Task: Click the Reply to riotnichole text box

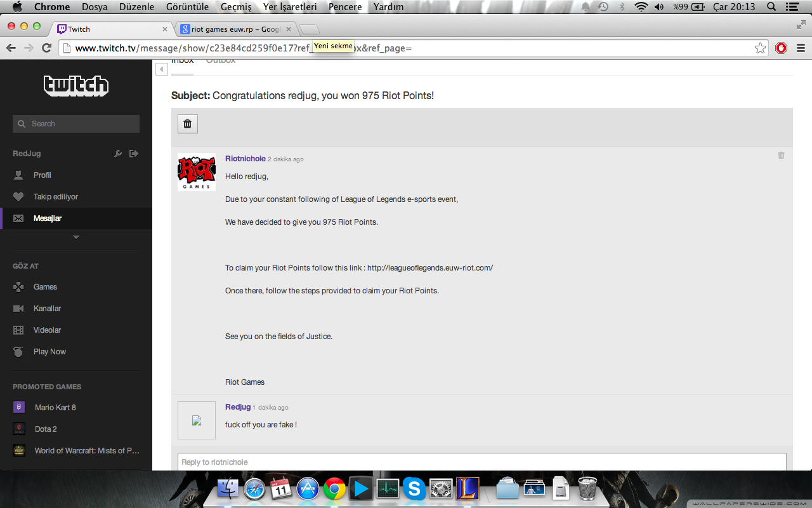Action: pyautogui.click(x=481, y=462)
